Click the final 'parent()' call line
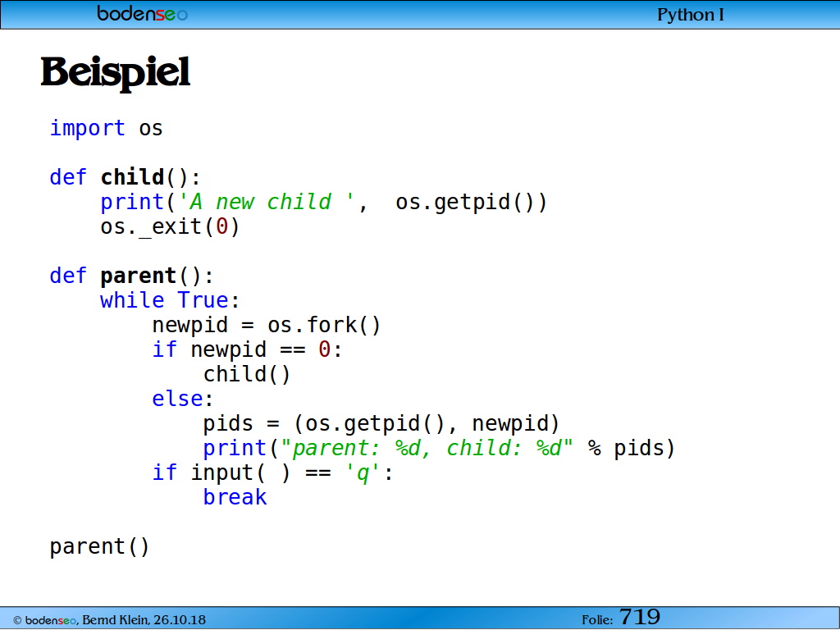 click(99, 547)
